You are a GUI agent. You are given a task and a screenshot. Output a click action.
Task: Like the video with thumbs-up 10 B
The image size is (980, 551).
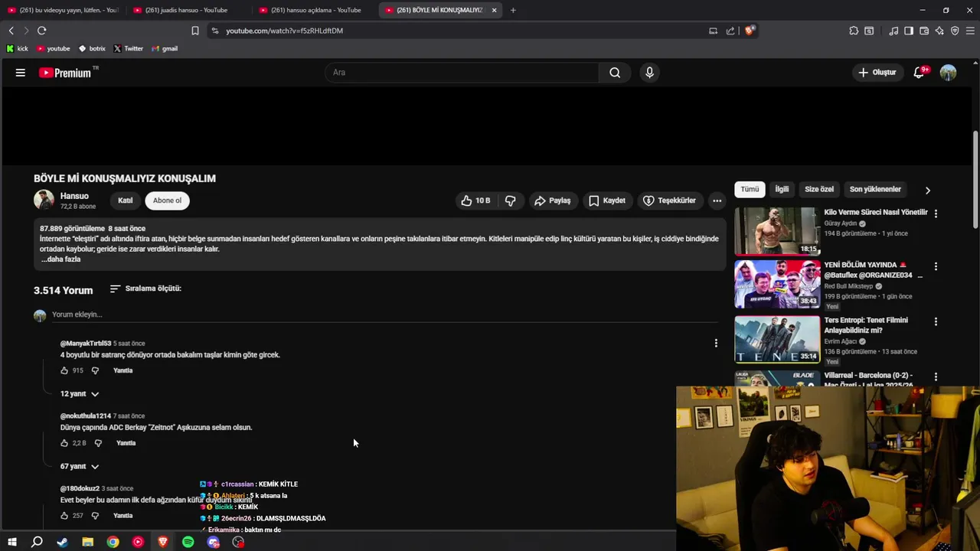(475, 201)
